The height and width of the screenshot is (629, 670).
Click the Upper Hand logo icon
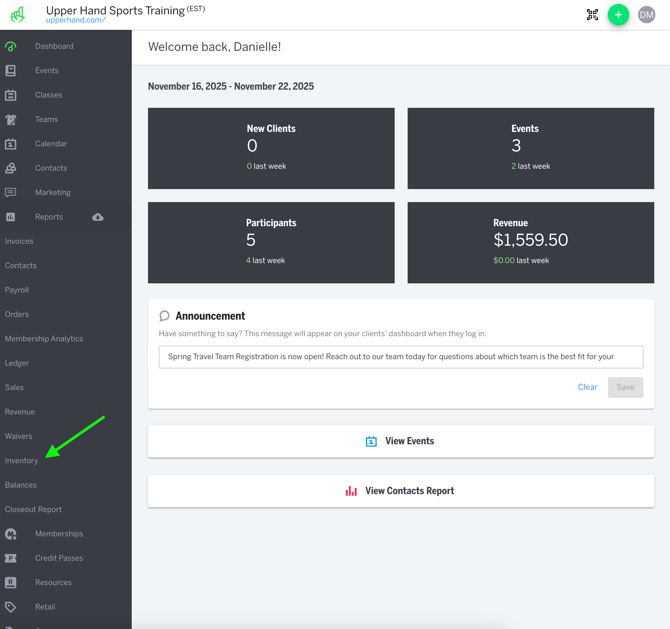17,15
